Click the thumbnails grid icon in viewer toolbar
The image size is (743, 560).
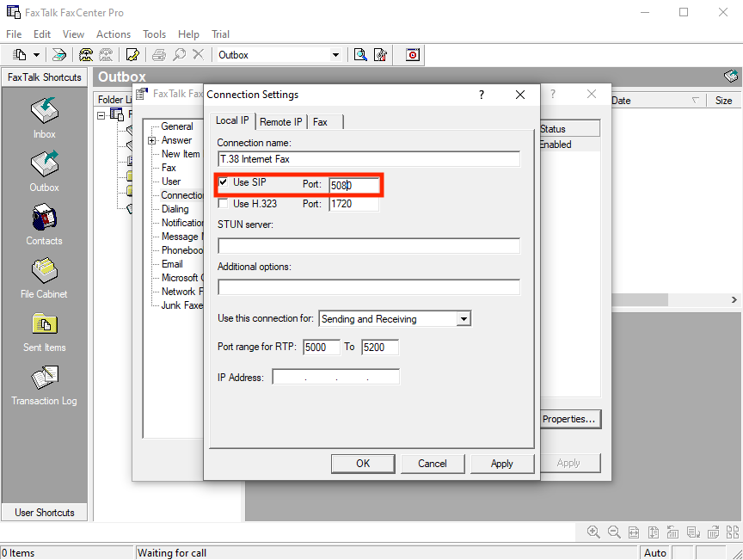(733, 532)
